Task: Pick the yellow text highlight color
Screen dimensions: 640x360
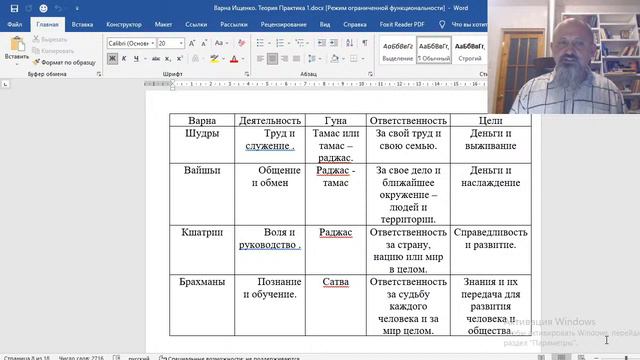Action: pyautogui.click(x=214, y=59)
